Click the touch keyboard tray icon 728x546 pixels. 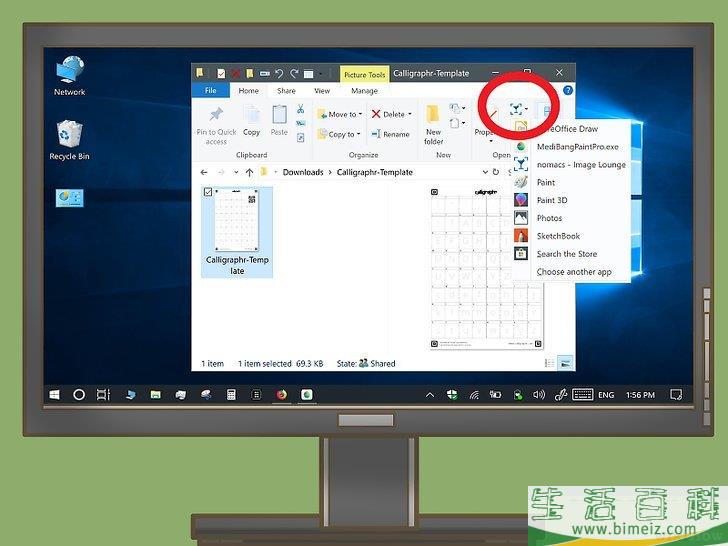click(582, 395)
